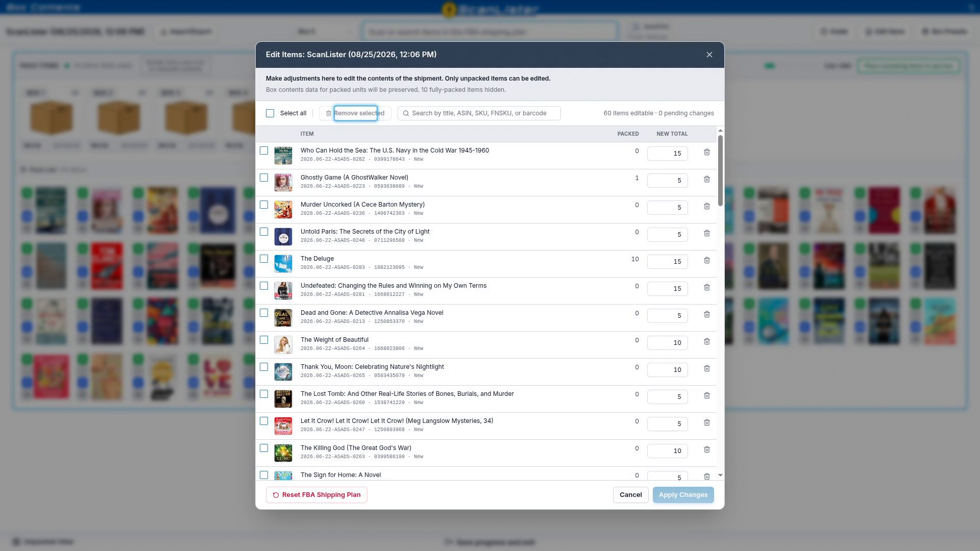Focus the search by title or ASIN field
The width and height of the screenshot is (980, 551).
pos(479,113)
